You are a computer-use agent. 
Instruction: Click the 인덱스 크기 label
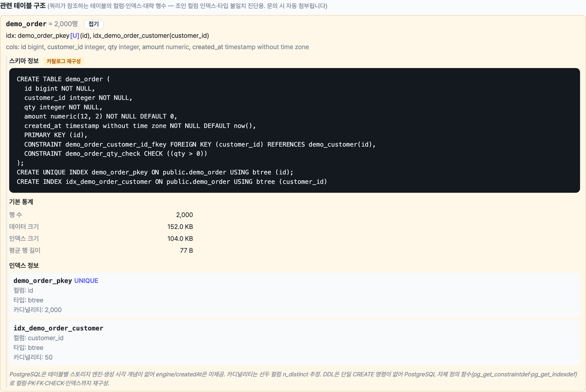coord(24,239)
